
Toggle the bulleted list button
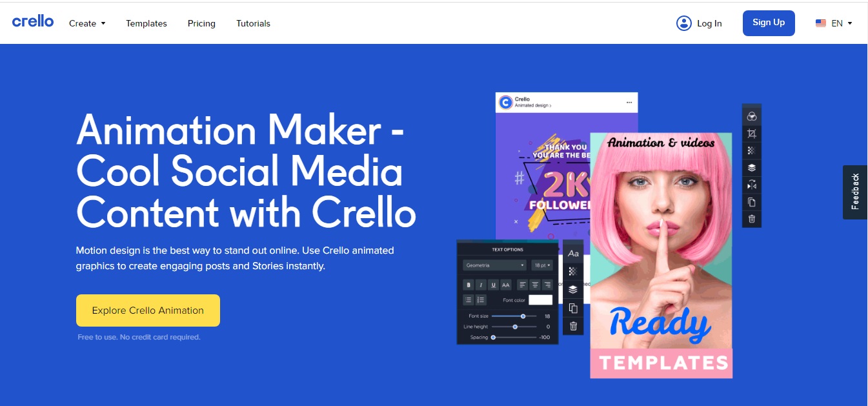(469, 299)
